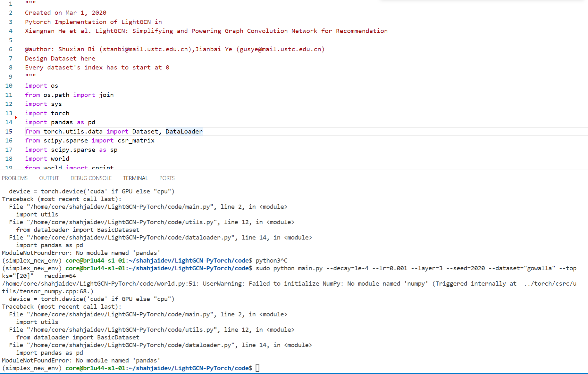Click the TERMINAL tab
The width and height of the screenshot is (588, 374).
pyautogui.click(x=135, y=178)
